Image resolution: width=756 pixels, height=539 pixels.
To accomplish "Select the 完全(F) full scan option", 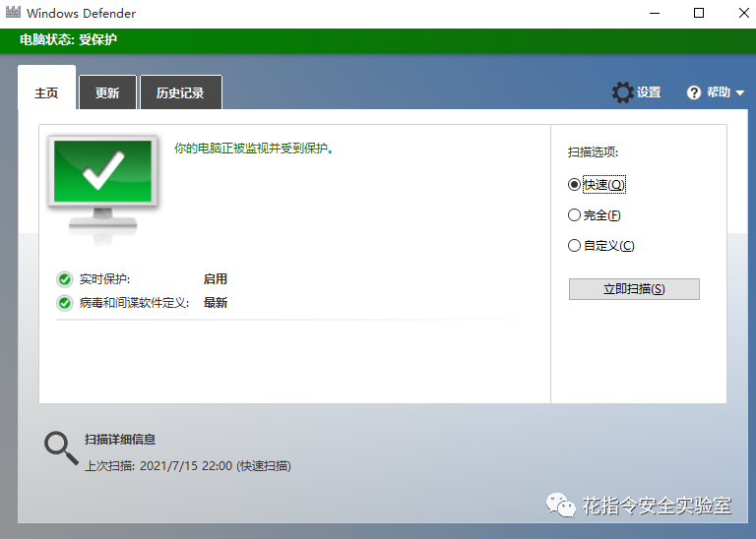I will (x=594, y=215).
